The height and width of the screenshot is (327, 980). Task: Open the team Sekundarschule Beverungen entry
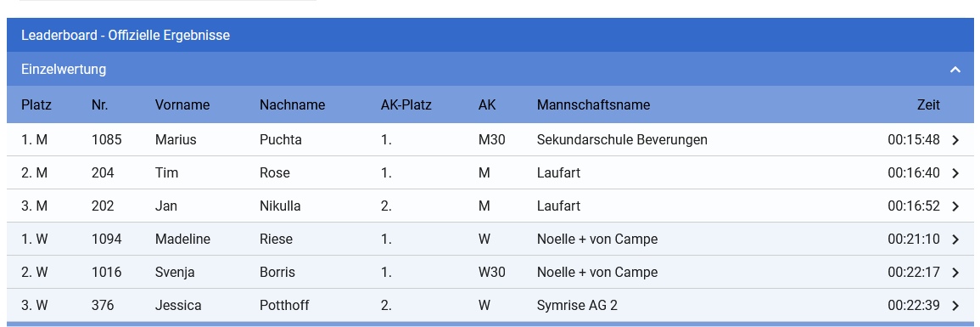[622, 139]
